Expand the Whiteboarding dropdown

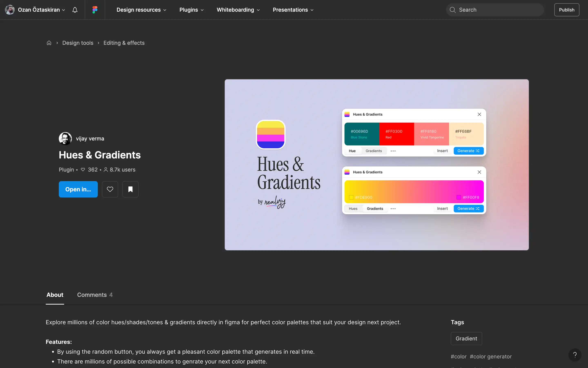[x=238, y=10]
